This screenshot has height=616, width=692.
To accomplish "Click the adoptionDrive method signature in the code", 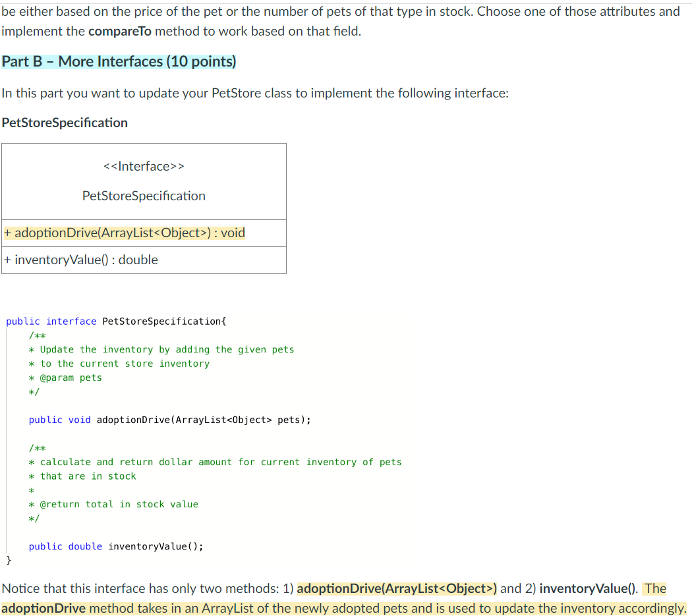I will click(x=169, y=419).
